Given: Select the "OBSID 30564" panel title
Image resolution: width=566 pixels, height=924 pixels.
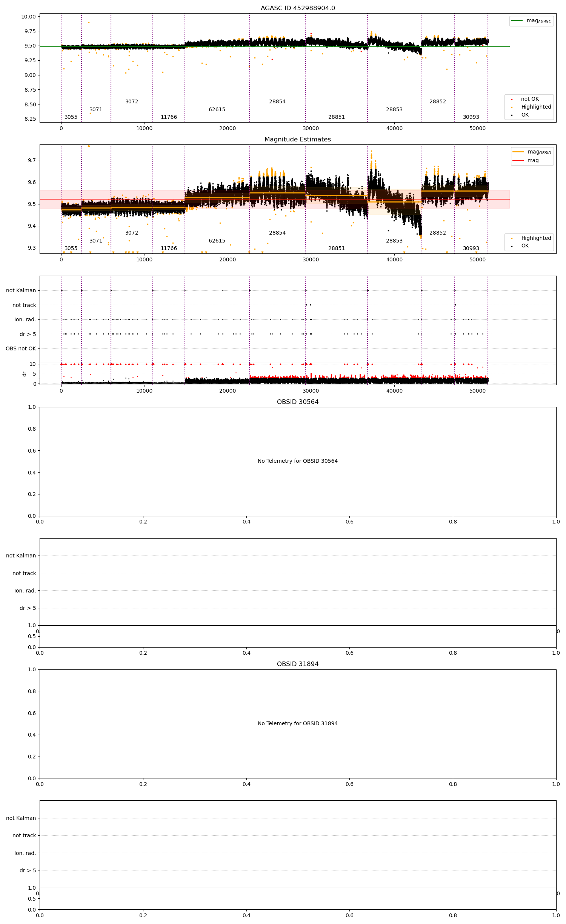Looking at the screenshot, I should tap(298, 402).
